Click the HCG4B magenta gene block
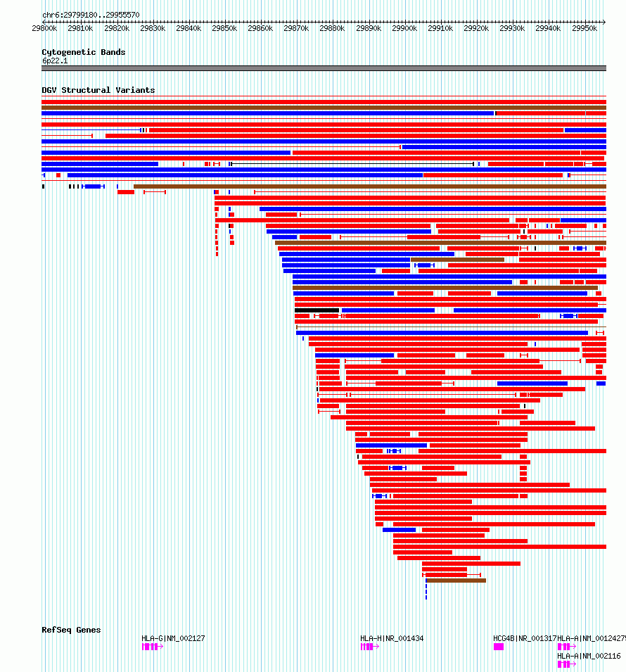 498,646
